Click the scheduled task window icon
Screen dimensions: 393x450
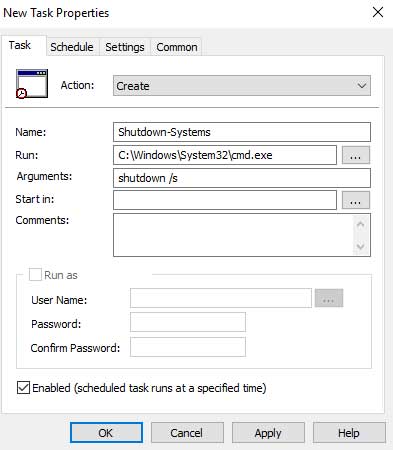32,84
